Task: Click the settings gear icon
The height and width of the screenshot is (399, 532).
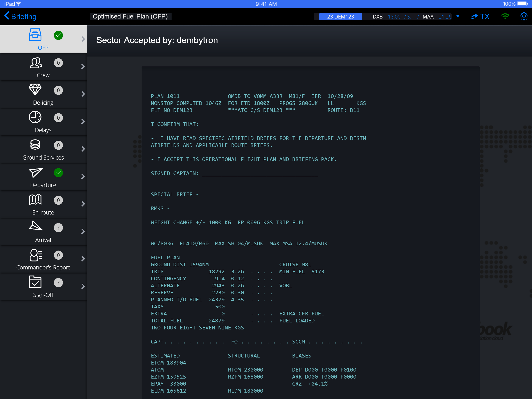Action: [524, 16]
